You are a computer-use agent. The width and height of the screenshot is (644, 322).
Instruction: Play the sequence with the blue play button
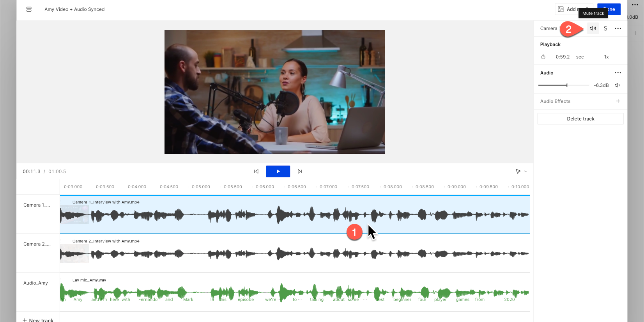point(278,172)
